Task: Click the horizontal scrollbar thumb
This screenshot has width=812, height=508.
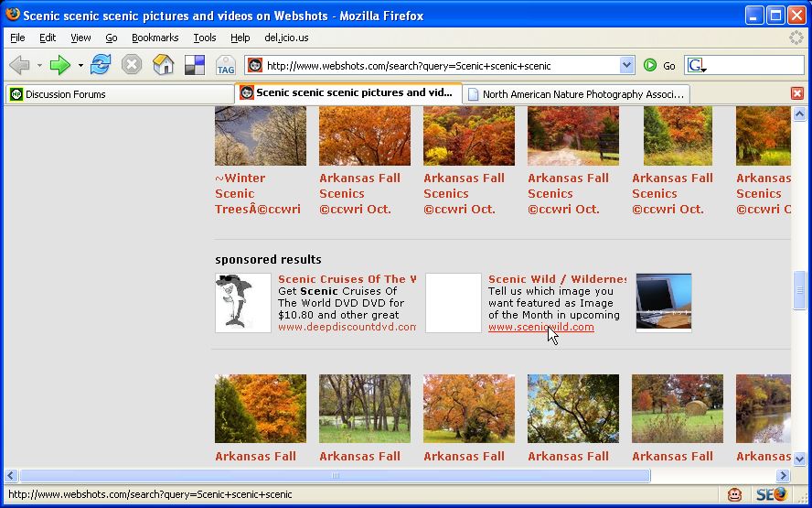Action: pos(335,475)
